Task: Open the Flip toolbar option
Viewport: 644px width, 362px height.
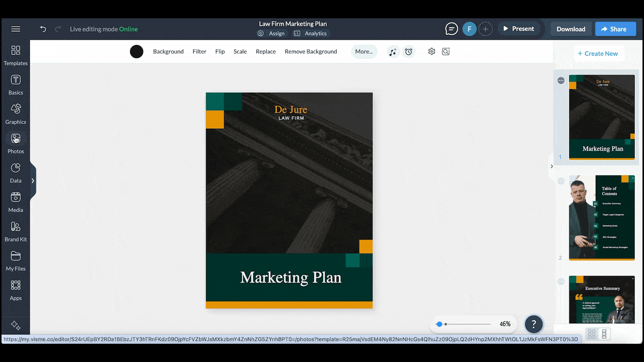Action: [x=220, y=51]
